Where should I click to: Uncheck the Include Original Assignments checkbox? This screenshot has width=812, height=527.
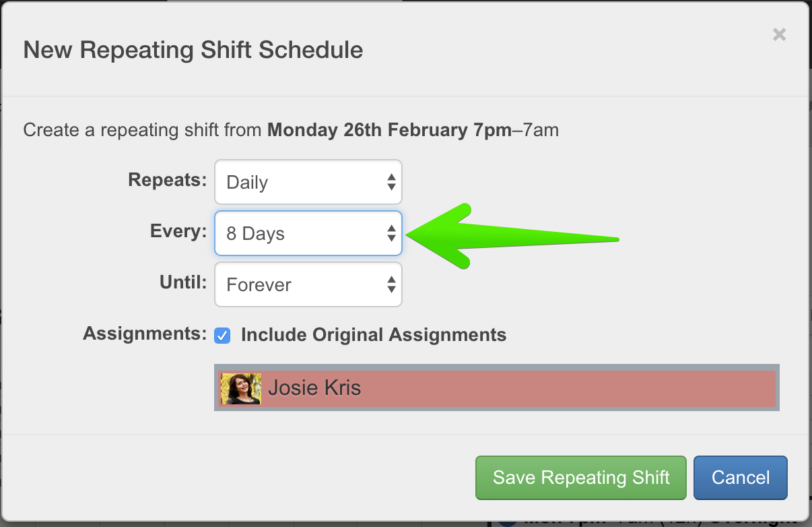222,335
